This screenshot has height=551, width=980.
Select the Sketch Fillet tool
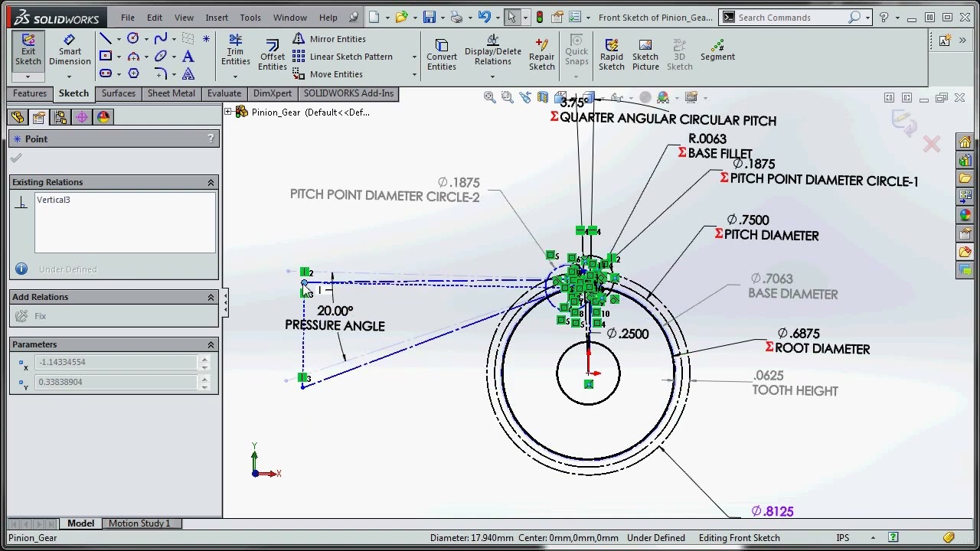(x=161, y=73)
